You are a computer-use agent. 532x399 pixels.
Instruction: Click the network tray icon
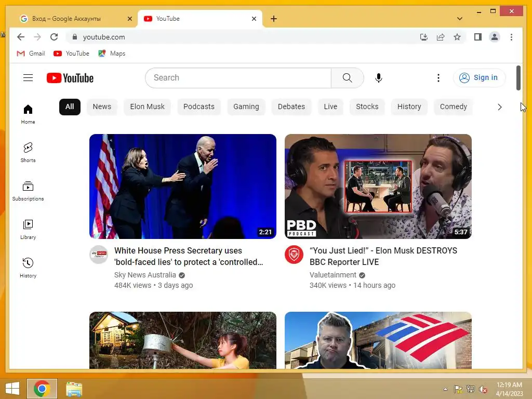pyautogui.click(x=471, y=389)
